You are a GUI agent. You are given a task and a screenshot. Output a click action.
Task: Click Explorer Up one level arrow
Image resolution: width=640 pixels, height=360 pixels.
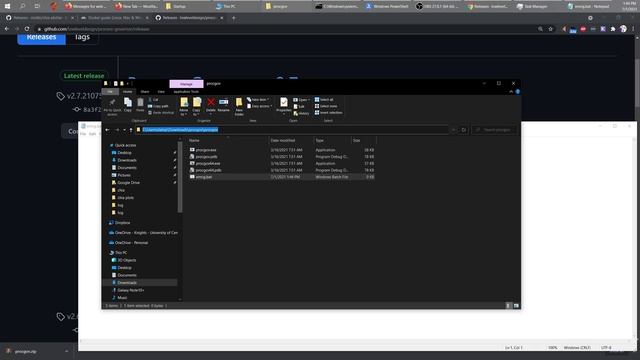pos(131,130)
